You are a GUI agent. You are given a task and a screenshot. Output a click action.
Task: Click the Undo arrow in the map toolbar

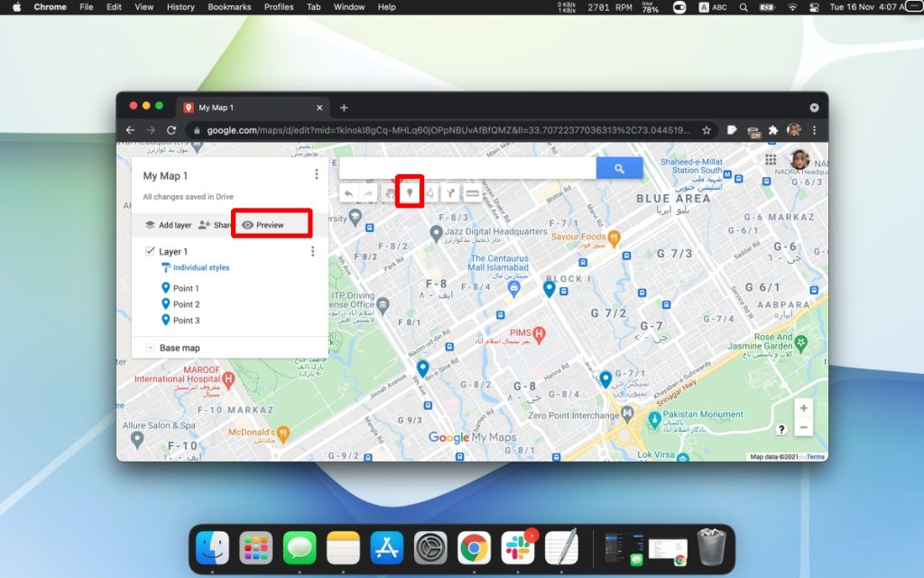(x=348, y=192)
